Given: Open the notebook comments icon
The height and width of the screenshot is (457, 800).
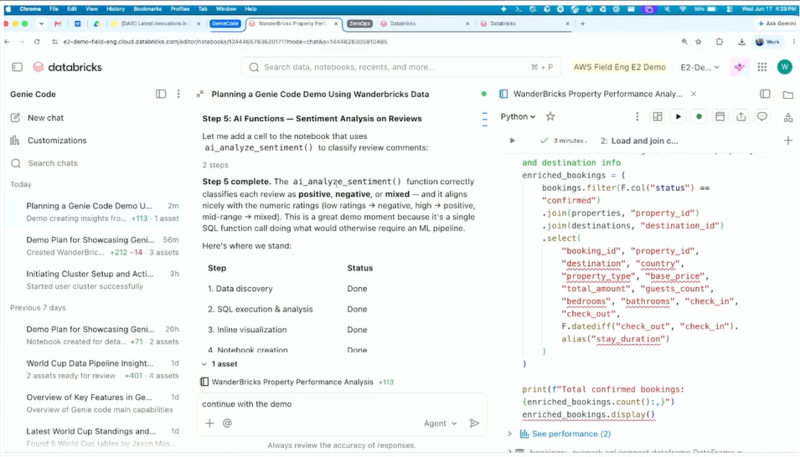Looking at the screenshot, I should tap(762, 117).
